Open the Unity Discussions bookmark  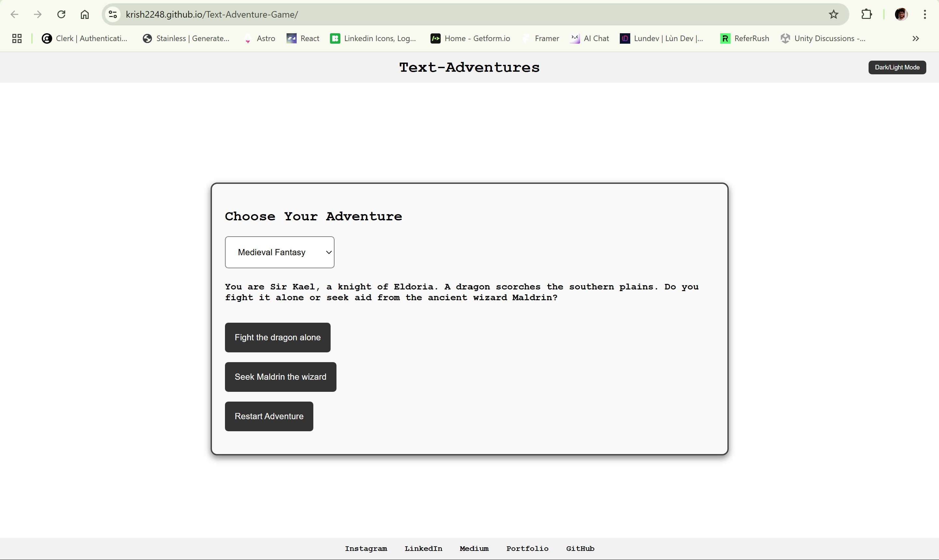tap(824, 38)
